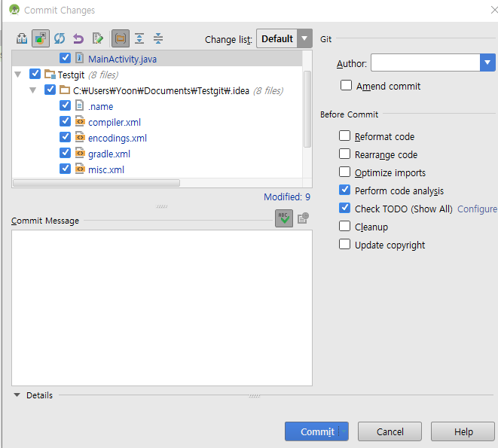The image size is (498, 448).
Task: Click the Expand All icon
Action: click(139, 38)
